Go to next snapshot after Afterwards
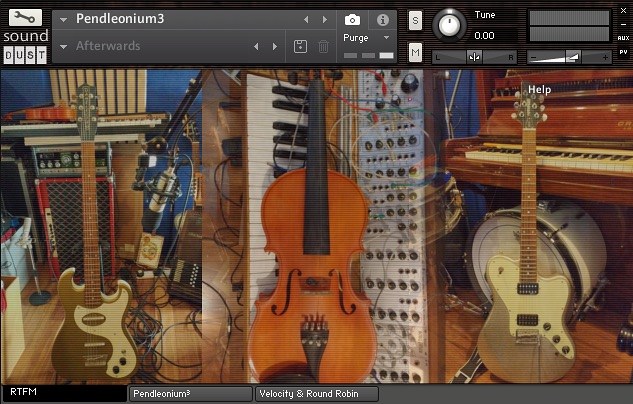Screen dimensions: 633x404 pyautogui.click(x=274, y=46)
